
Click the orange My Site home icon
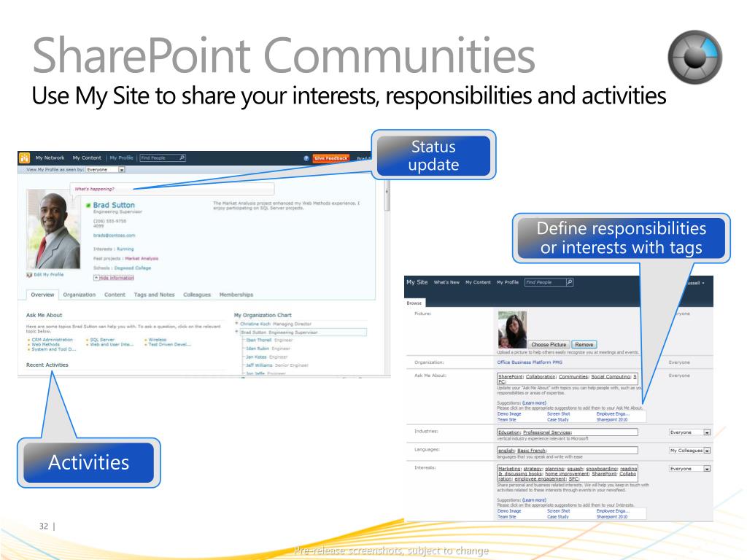(x=24, y=157)
